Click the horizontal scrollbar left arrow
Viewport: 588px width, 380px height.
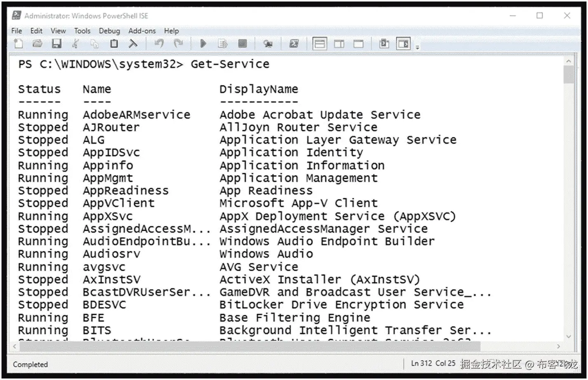(x=14, y=347)
